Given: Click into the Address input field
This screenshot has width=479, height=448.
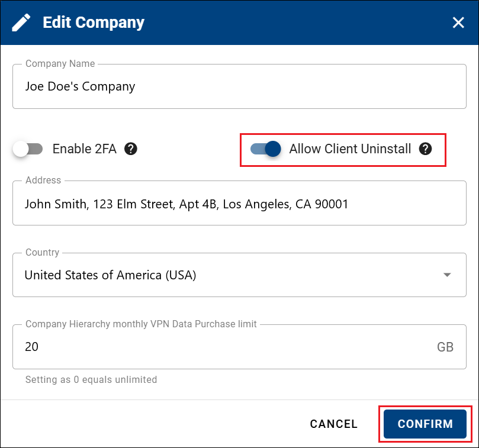Looking at the screenshot, I should [x=239, y=204].
